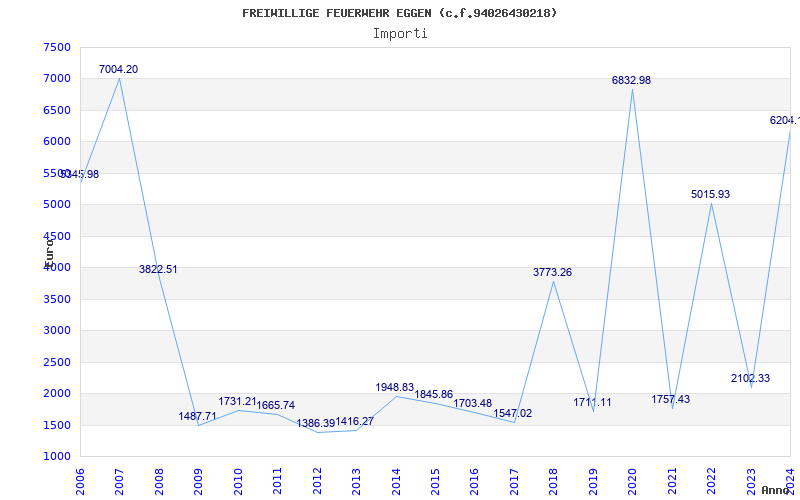800x500 pixels.
Task: Click the x-axis year 2006
Action: (80, 482)
